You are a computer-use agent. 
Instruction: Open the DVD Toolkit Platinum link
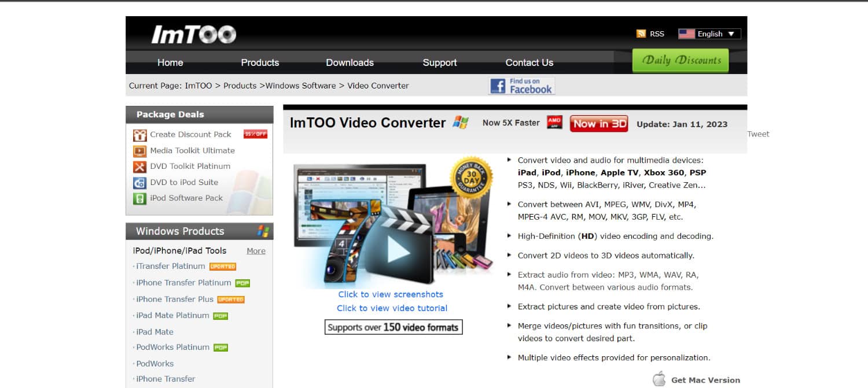pos(190,166)
